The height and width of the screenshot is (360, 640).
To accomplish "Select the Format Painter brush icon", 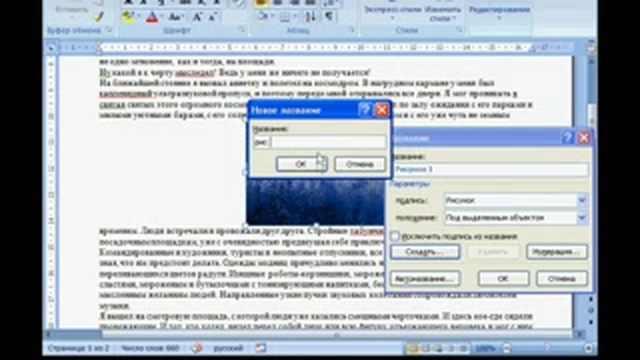I will click(98, 16).
